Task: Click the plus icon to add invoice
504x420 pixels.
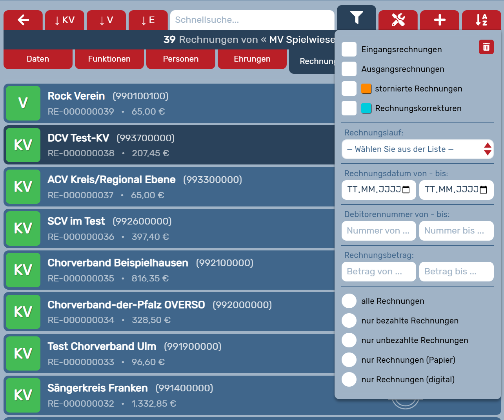Action: pyautogui.click(x=439, y=20)
